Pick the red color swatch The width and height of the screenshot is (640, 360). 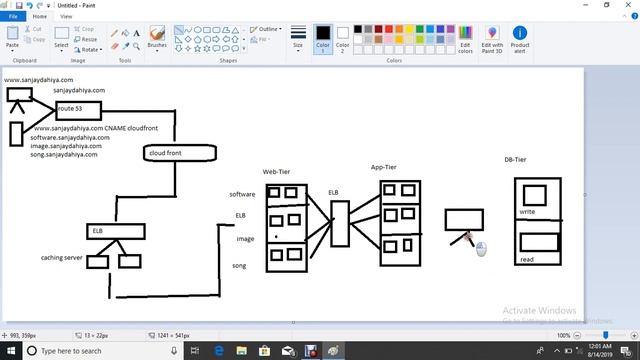click(389, 29)
